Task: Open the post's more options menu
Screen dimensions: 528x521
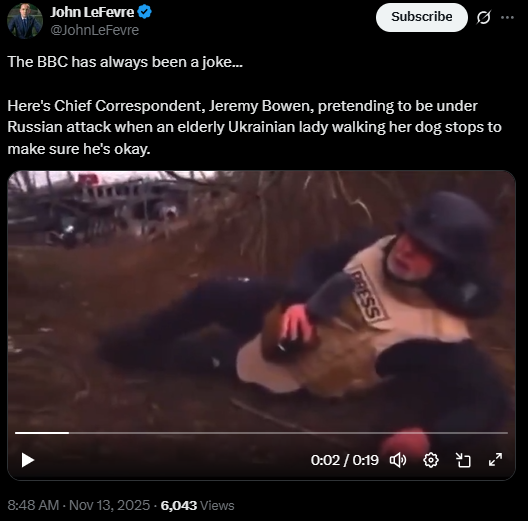Action: [x=507, y=17]
